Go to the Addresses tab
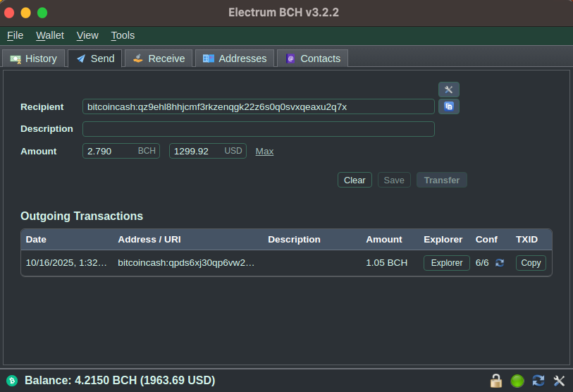 point(235,59)
